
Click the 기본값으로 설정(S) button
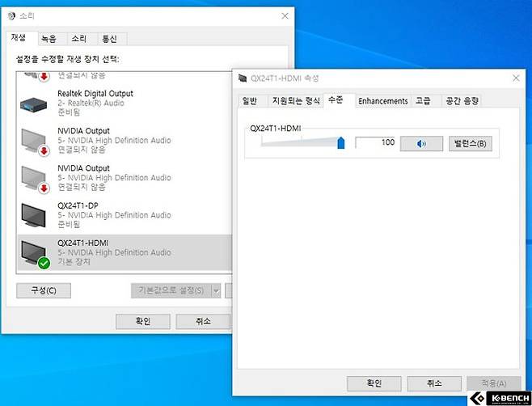coord(171,290)
